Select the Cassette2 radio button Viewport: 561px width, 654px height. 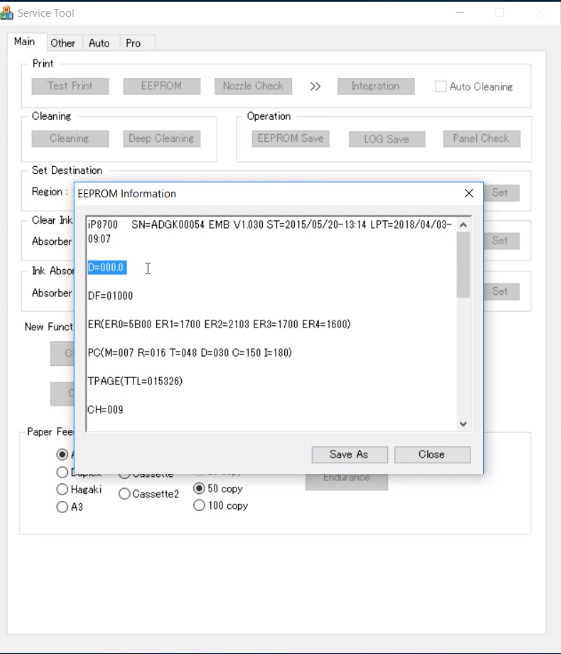coord(124,494)
